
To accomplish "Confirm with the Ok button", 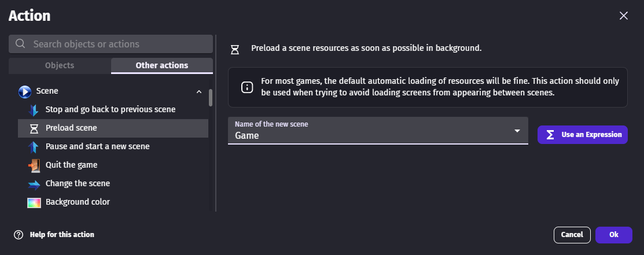I will pyautogui.click(x=613, y=235).
